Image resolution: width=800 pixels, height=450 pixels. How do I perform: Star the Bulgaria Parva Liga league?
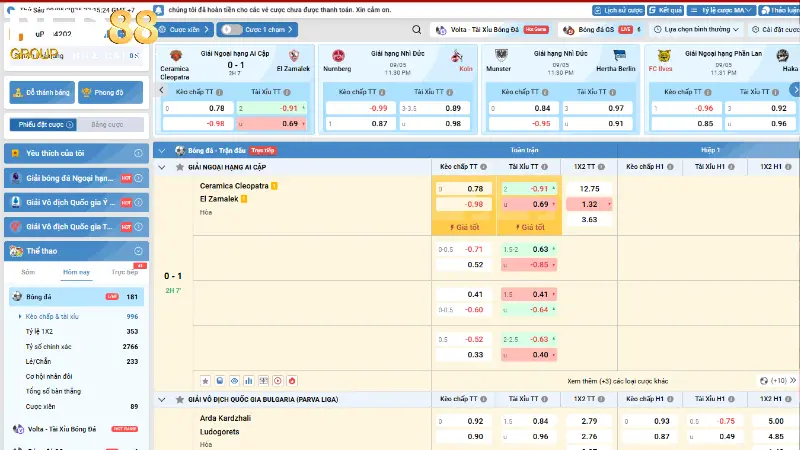click(180, 399)
